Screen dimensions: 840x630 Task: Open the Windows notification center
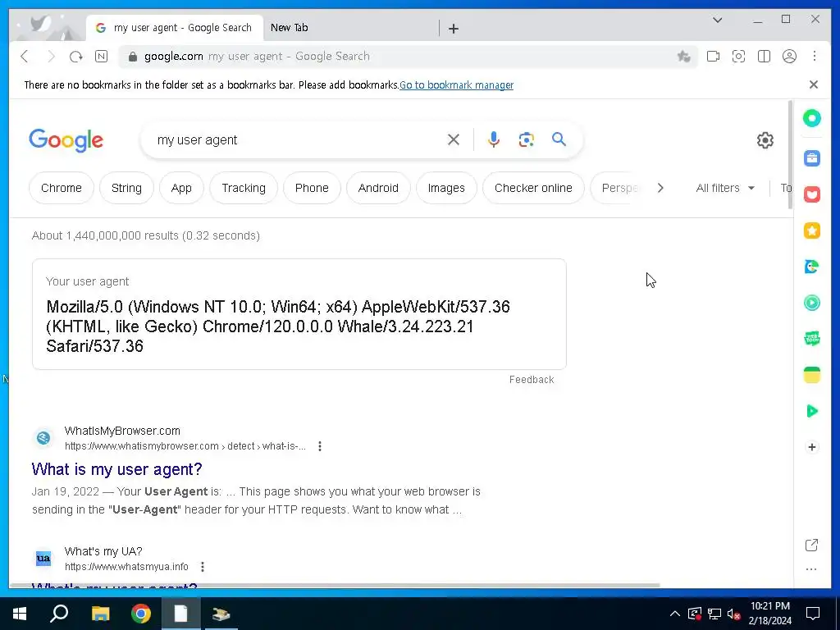click(x=813, y=614)
